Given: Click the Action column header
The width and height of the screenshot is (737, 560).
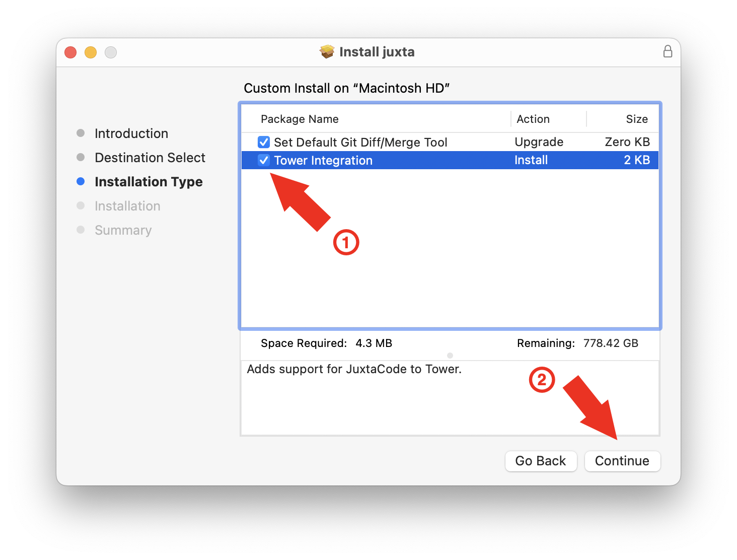Looking at the screenshot, I should tap(533, 119).
